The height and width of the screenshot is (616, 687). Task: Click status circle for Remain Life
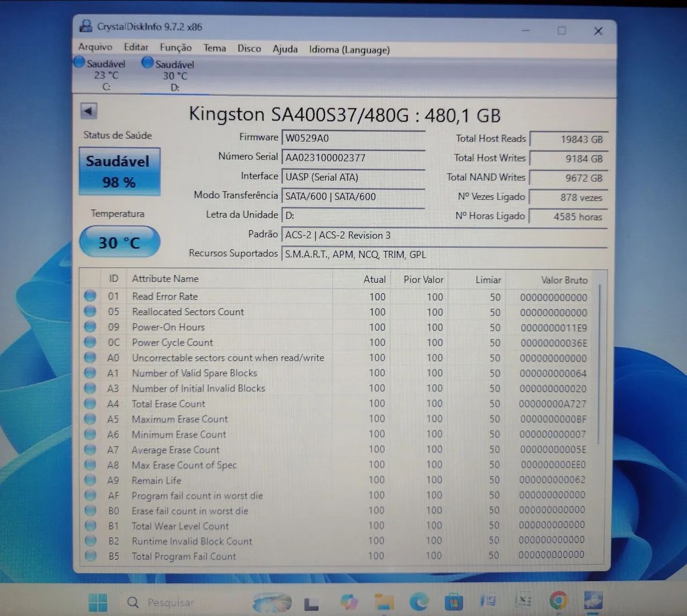coord(90,480)
